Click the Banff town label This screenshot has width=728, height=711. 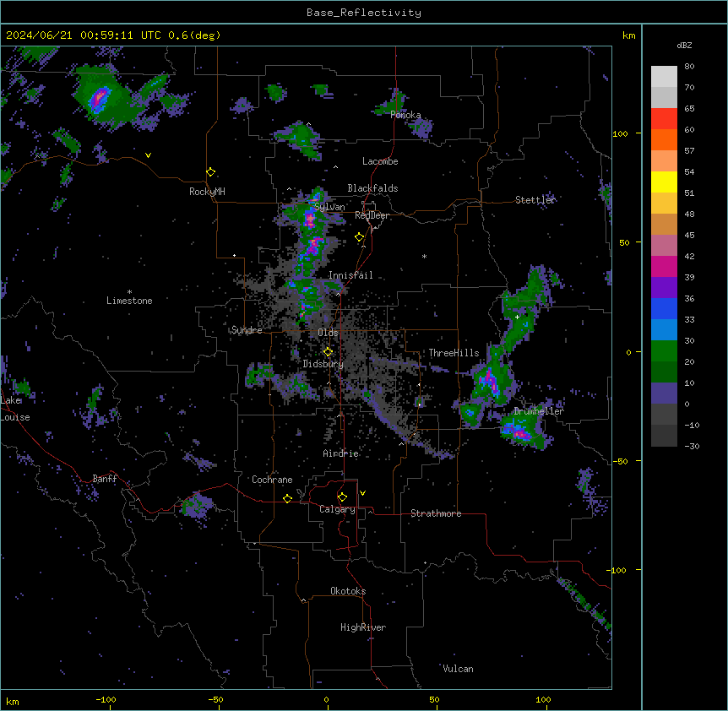tap(105, 479)
